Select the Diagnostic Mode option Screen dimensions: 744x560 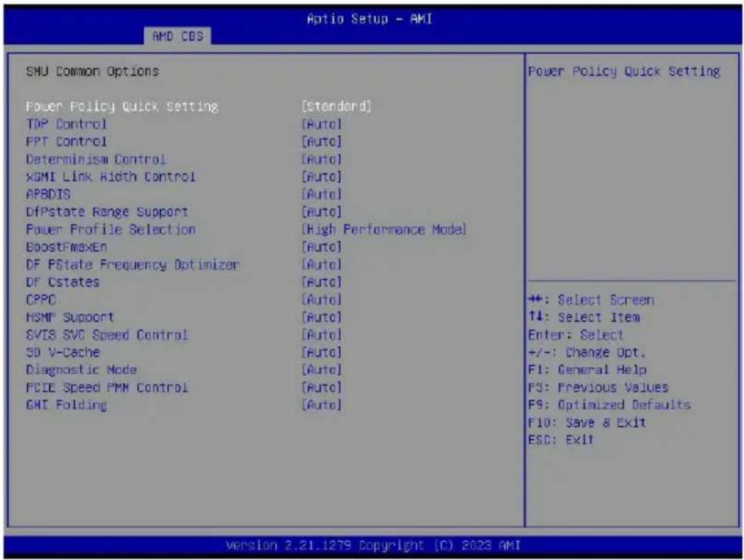81,370
